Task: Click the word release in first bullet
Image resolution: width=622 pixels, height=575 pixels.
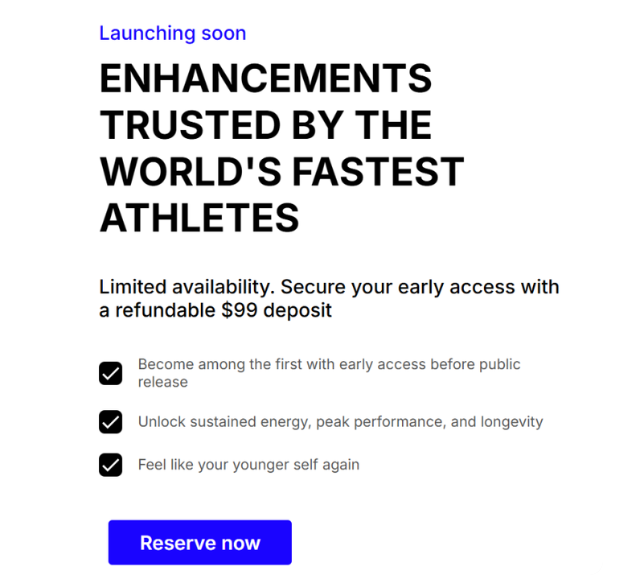Action: [x=163, y=382]
